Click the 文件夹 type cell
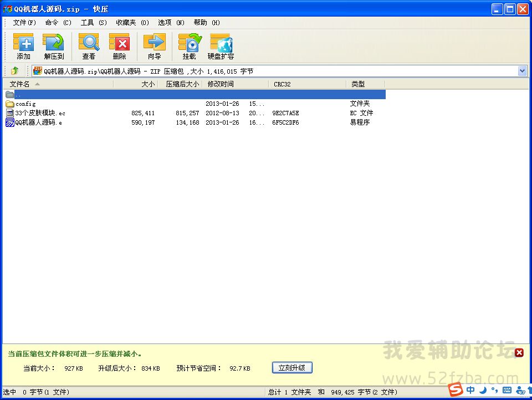This screenshot has height=400, width=532. pos(360,104)
